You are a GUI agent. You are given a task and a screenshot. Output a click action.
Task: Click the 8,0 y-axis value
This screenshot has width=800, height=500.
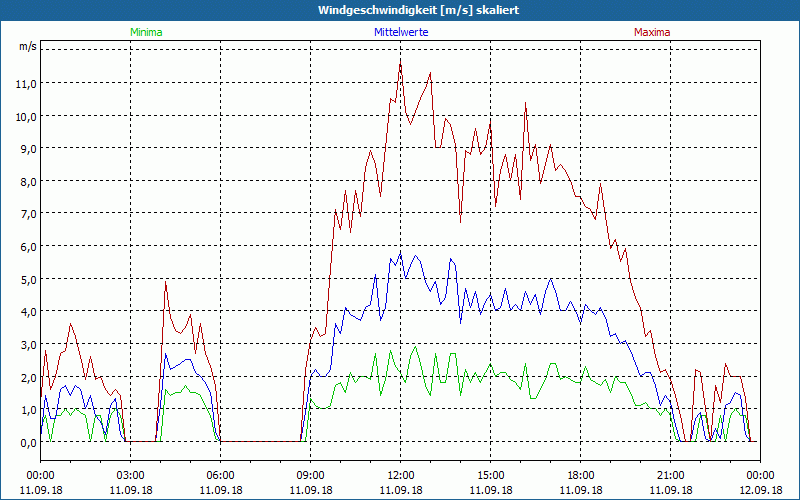point(28,182)
